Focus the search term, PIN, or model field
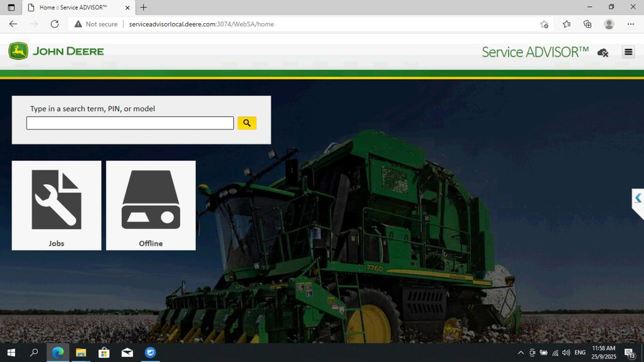This screenshot has height=362, width=644. [130, 123]
